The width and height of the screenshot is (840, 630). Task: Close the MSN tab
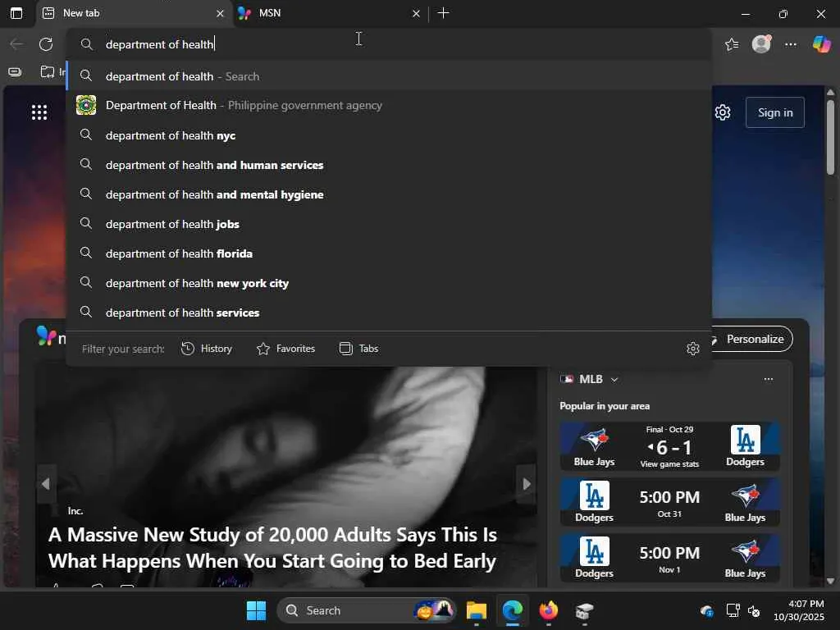coord(416,13)
